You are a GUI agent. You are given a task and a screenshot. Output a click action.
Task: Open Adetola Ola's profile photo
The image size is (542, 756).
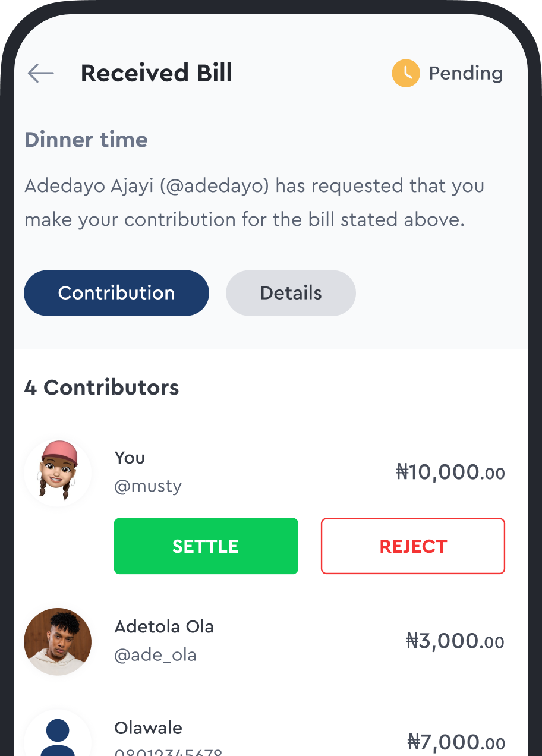[x=58, y=641]
